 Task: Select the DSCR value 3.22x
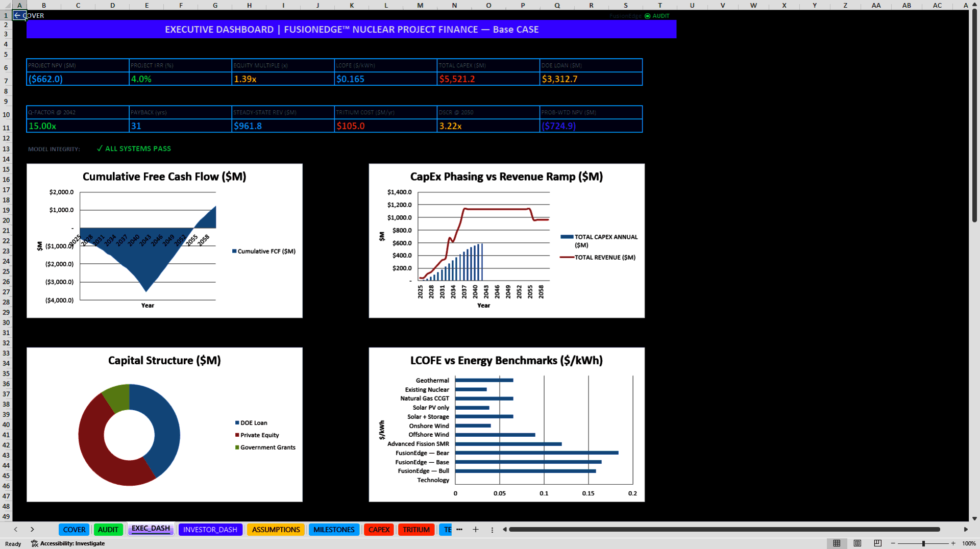coord(488,126)
